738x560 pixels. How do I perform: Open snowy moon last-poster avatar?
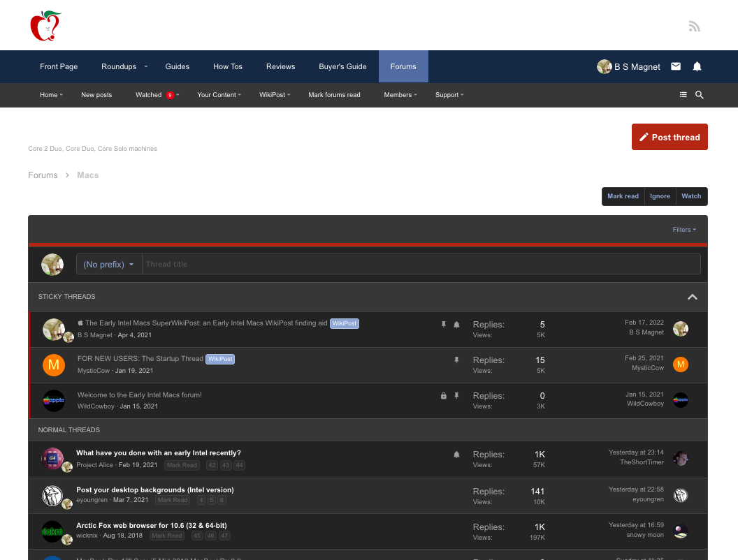[x=681, y=531]
